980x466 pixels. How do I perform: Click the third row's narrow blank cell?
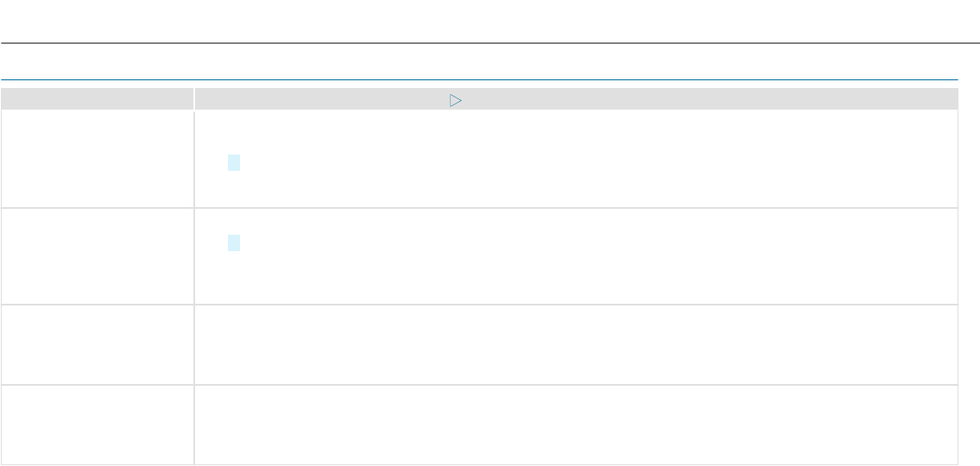98,344
